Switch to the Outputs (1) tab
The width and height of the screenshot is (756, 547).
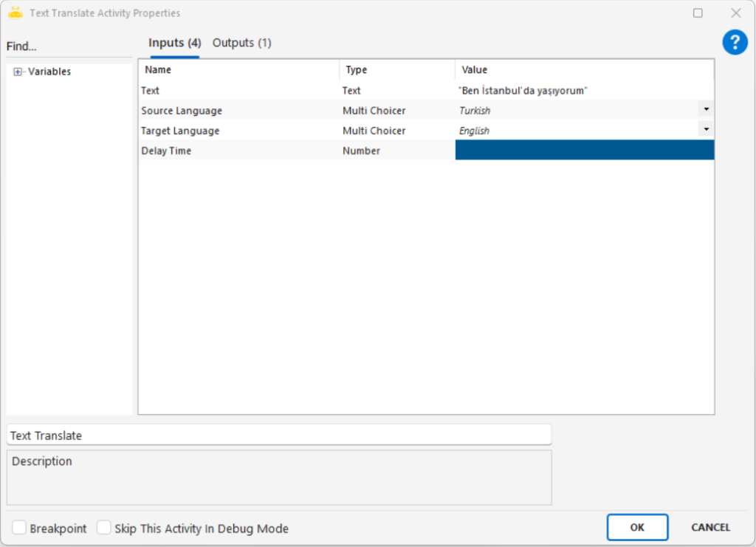click(242, 43)
